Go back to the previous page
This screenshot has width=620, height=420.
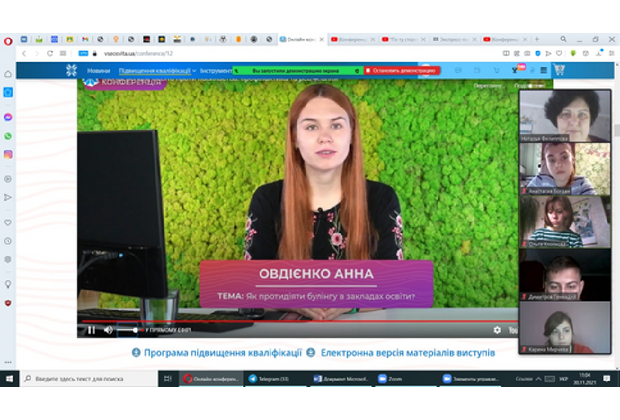(24, 53)
